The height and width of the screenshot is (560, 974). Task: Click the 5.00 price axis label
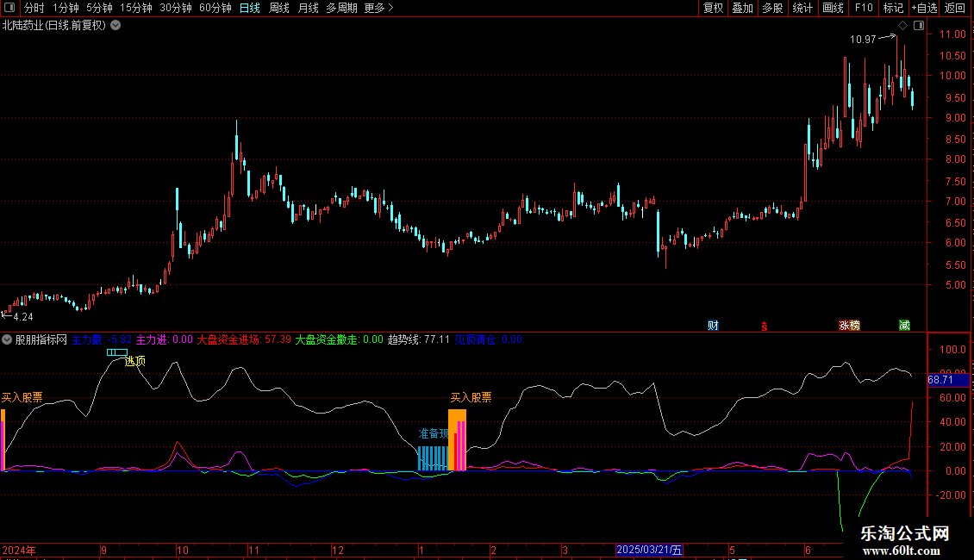[955, 285]
